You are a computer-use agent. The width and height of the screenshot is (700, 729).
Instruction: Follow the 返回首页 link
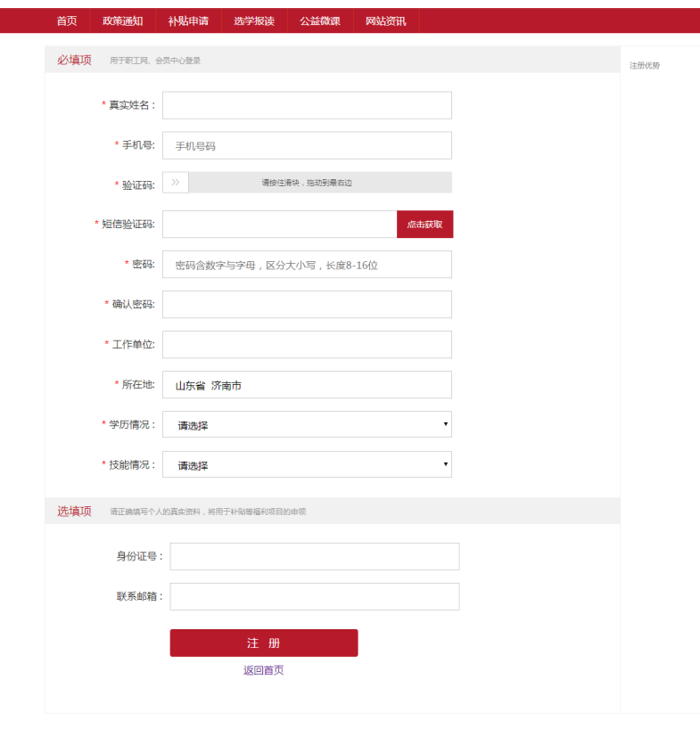click(263, 670)
